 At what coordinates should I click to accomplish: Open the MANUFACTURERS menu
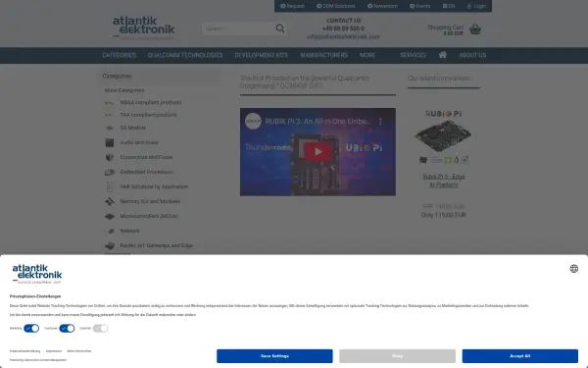pos(324,55)
